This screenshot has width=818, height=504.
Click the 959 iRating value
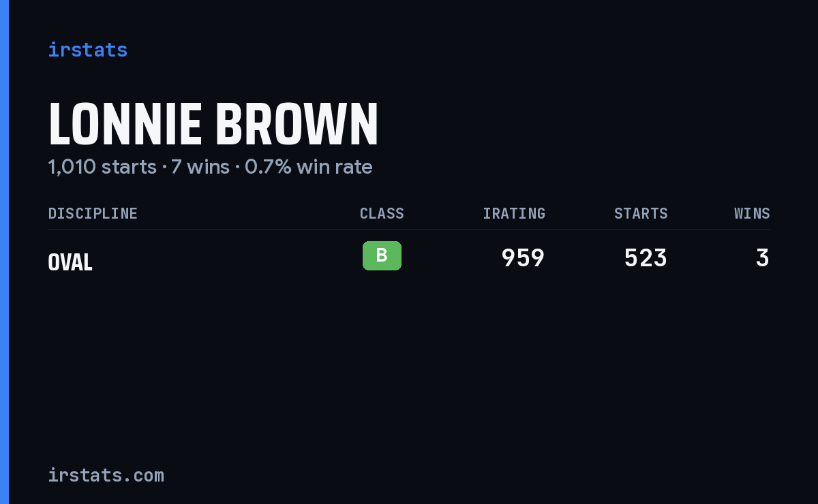pyautogui.click(x=523, y=258)
